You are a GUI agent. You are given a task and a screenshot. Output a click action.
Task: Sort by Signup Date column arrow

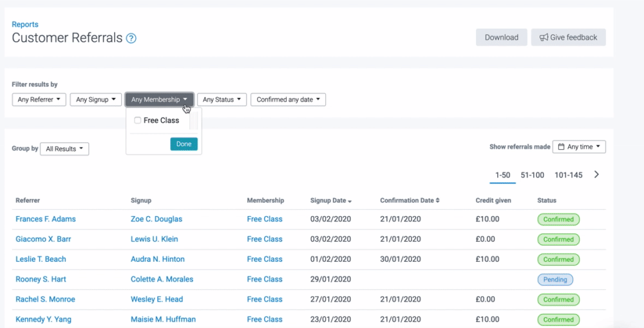[x=350, y=201]
